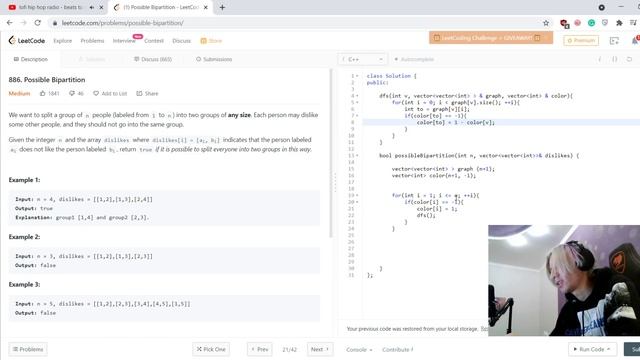The width and height of the screenshot is (640, 360).
Task: Click the dfs(); call on line 22
Action: pos(426,215)
